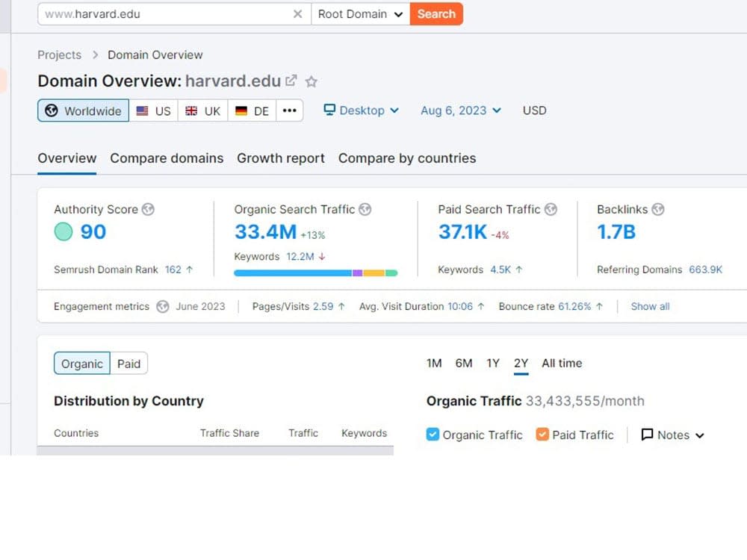Image resolution: width=747 pixels, height=560 pixels.
Task: Select UK database button
Action: [x=203, y=111]
